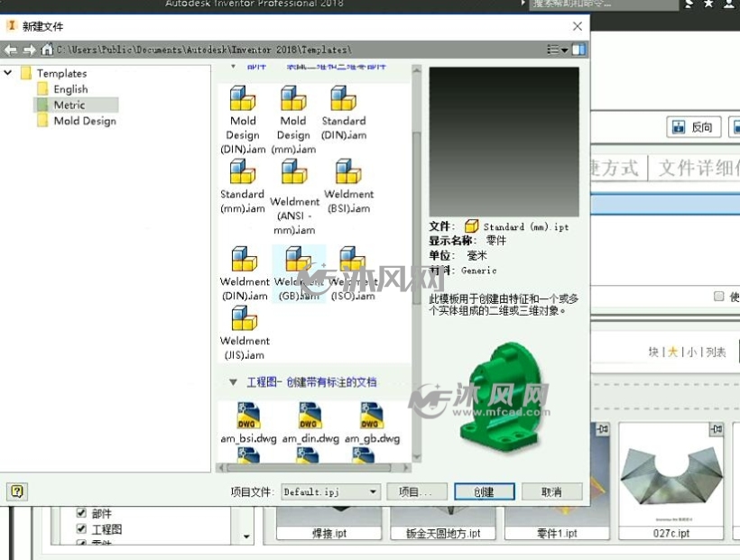Screen dimensions: 740x560
Task: Select the Standard (mm).iam template icon
Action: (242, 171)
